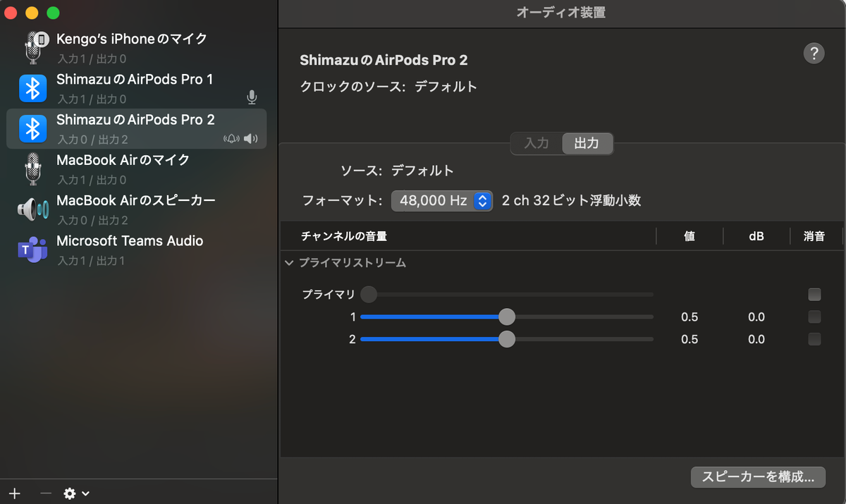Click the Bluetooth icon for AirPods Pro 2

click(32, 129)
